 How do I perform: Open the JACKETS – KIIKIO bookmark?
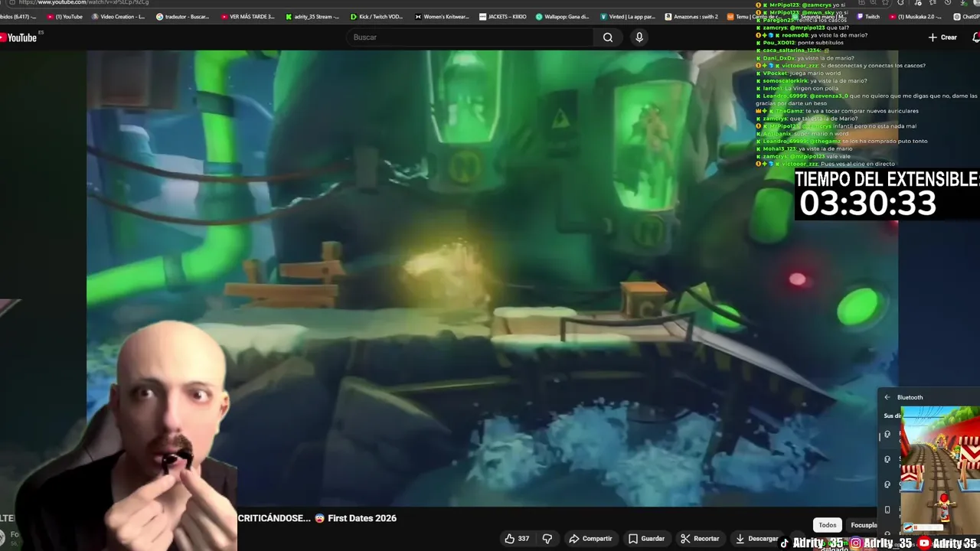click(503, 17)
